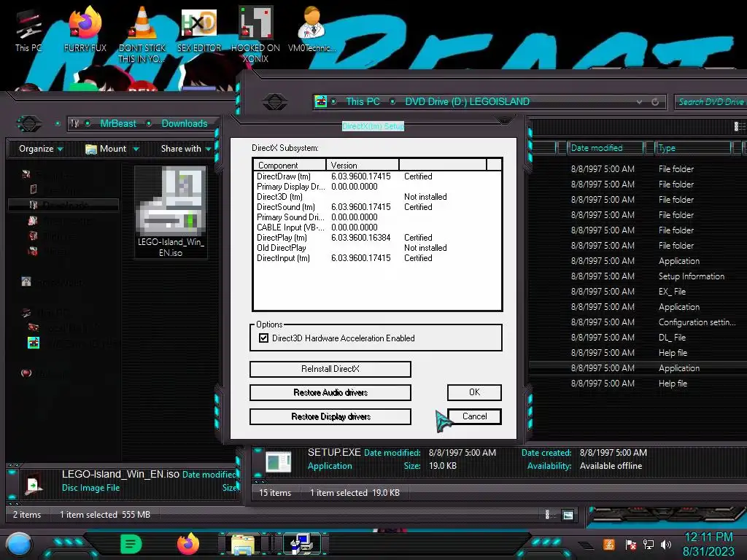
Task: Refresh the DVD Drive window address bar
Action: click(x=655, y=102)
